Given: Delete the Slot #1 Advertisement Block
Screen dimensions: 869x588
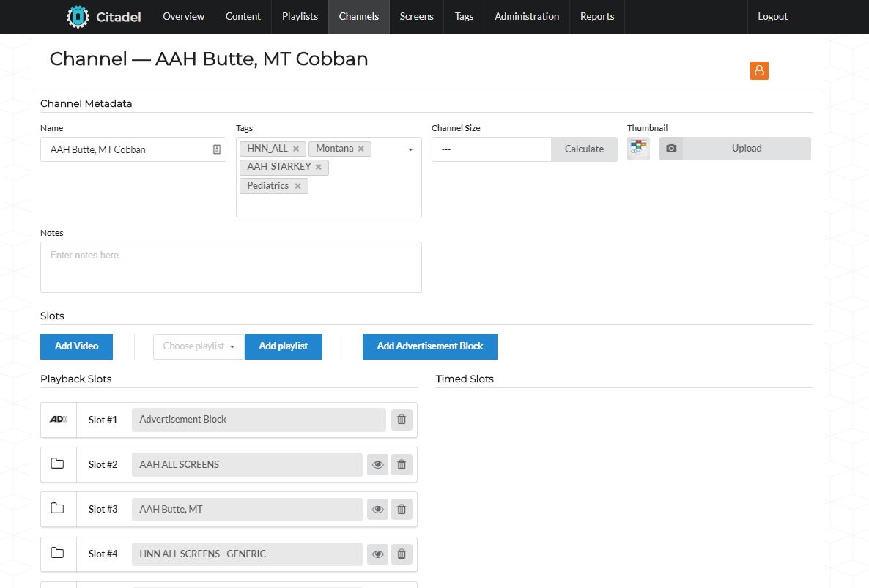Looking at the screenshot, I should 402,420.
